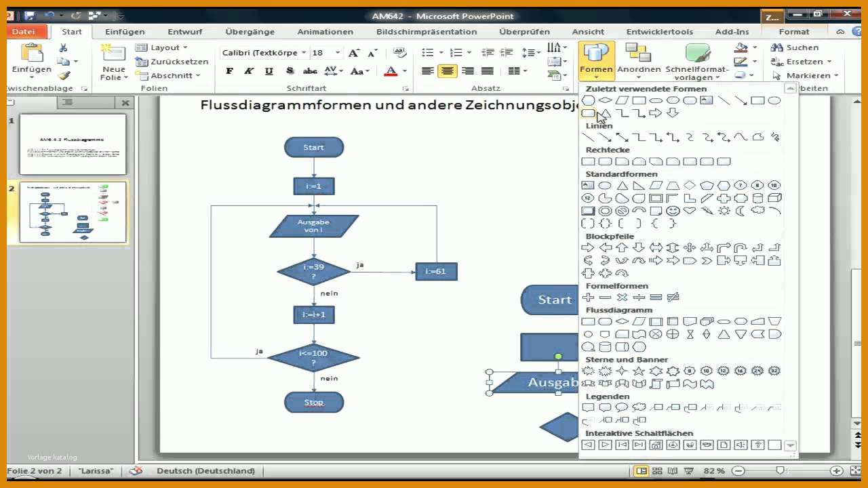The height and width of the screenshot is (488, 868).
Task: Select the smiley face shape in Standardformen
Action: 673,211
